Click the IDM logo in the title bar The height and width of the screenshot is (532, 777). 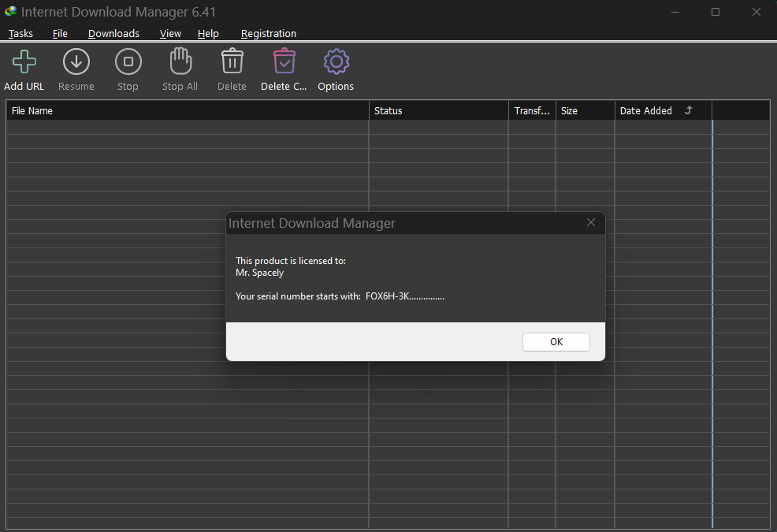coord(10,11)
